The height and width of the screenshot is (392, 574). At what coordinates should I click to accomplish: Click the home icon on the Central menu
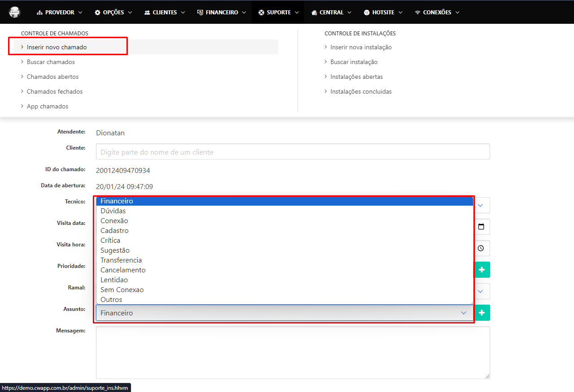click(314, 12)
